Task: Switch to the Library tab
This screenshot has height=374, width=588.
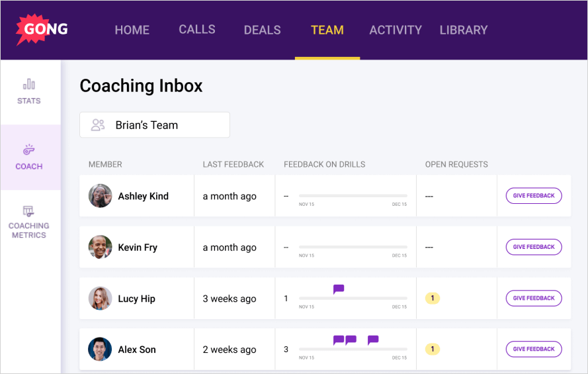Action: (464, 30)
